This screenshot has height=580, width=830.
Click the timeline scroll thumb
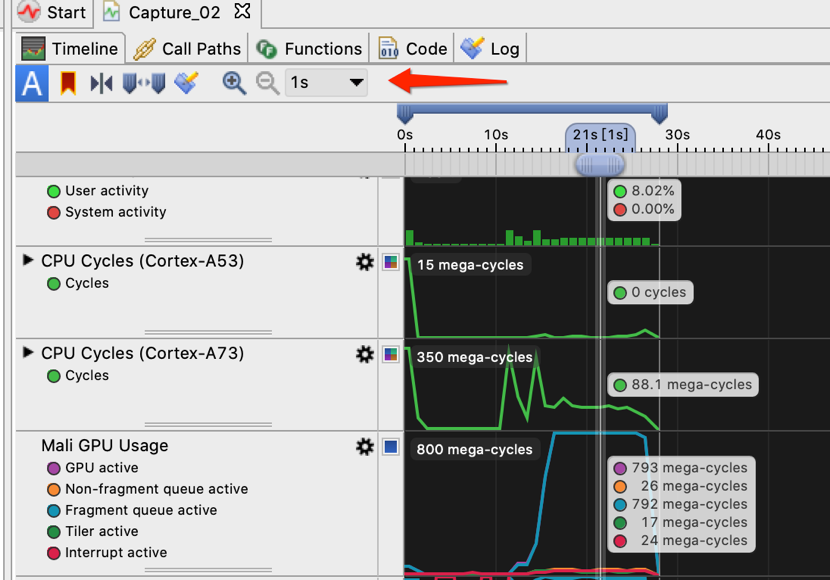(x=600, y=165)
